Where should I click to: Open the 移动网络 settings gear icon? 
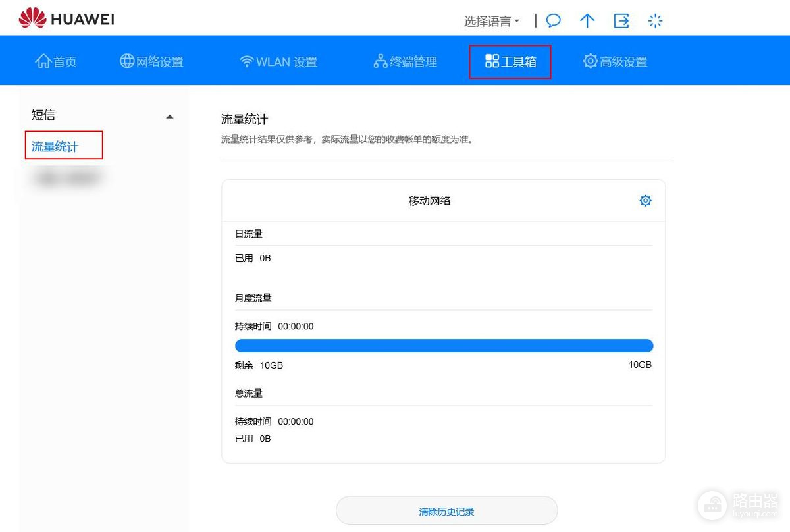pyautogui.click(x=646, y=201)
